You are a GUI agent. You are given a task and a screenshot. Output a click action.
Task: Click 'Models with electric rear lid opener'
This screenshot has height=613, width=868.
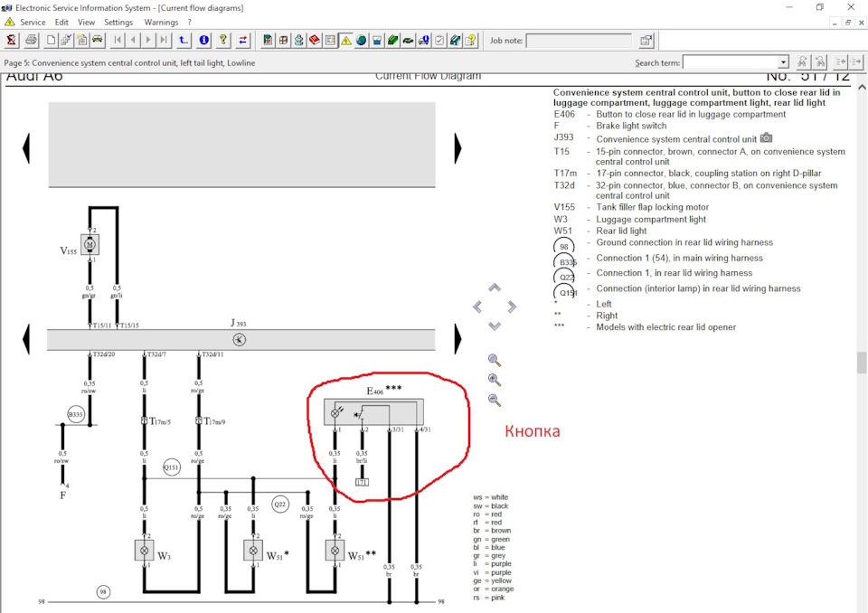pyautogui.click(x=666, y=327)
